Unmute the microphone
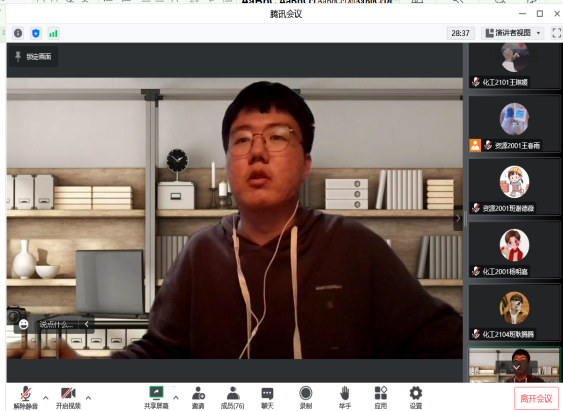 point(25,397)
